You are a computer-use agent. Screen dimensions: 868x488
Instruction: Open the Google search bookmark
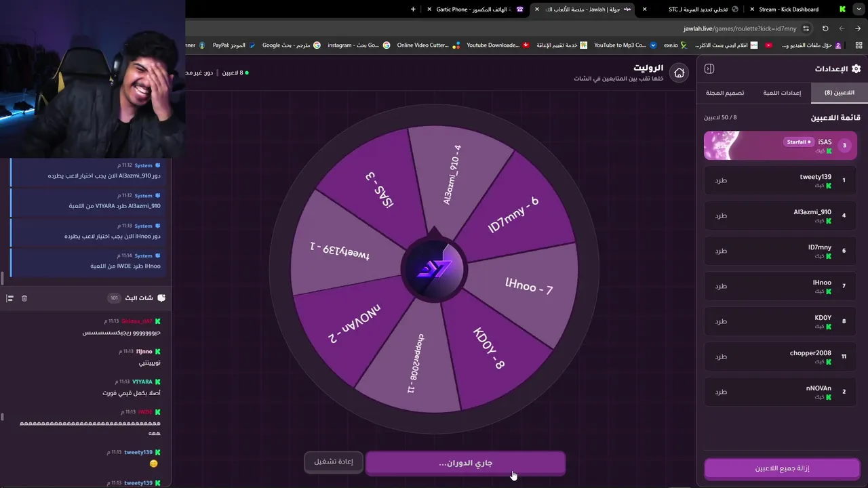click(x=291, y=45)
